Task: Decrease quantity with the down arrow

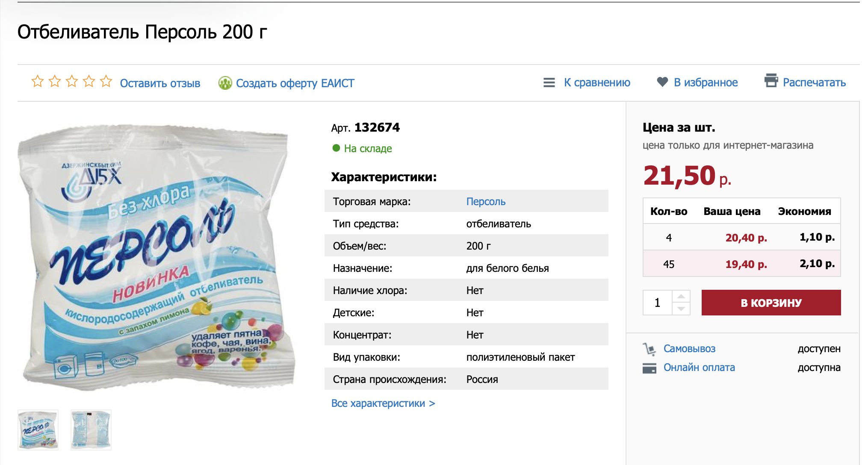Action: (x=681, y=309)
